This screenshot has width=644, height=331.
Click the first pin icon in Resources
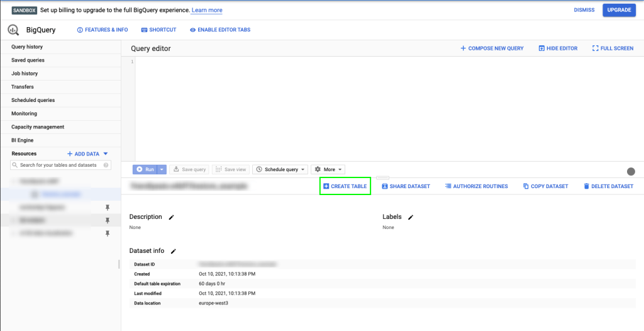108,208
